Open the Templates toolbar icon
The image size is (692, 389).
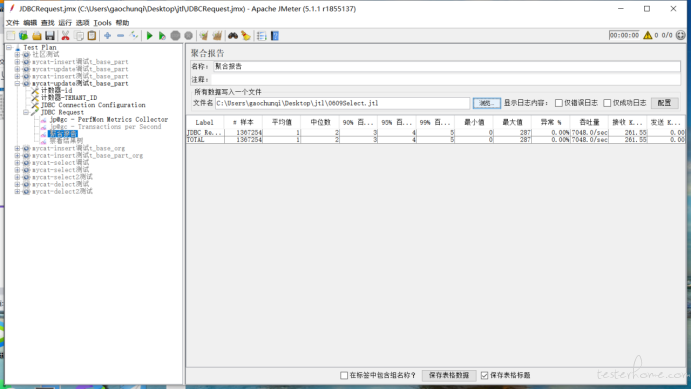pos(23,36)
